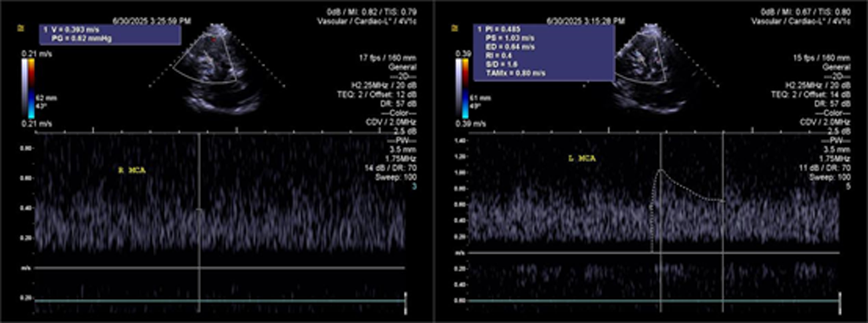Screen dimensions: 868x323
Task: Select the right panel PI measurement results box
Action: [x=544, y=53]
